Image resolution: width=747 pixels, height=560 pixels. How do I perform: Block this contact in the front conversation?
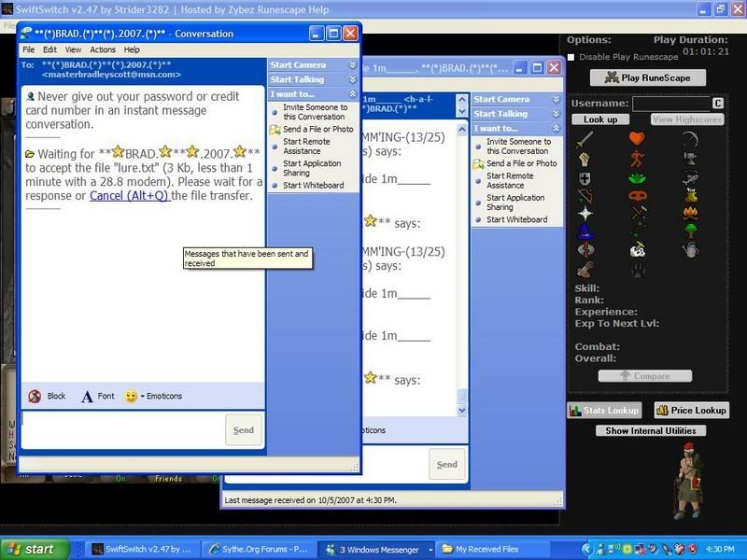[48, 396]
